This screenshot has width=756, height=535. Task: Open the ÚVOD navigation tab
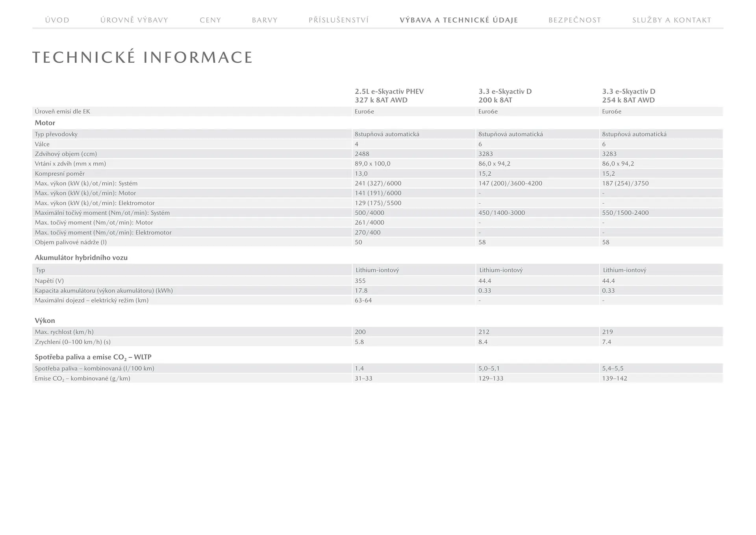click(57, 20)
